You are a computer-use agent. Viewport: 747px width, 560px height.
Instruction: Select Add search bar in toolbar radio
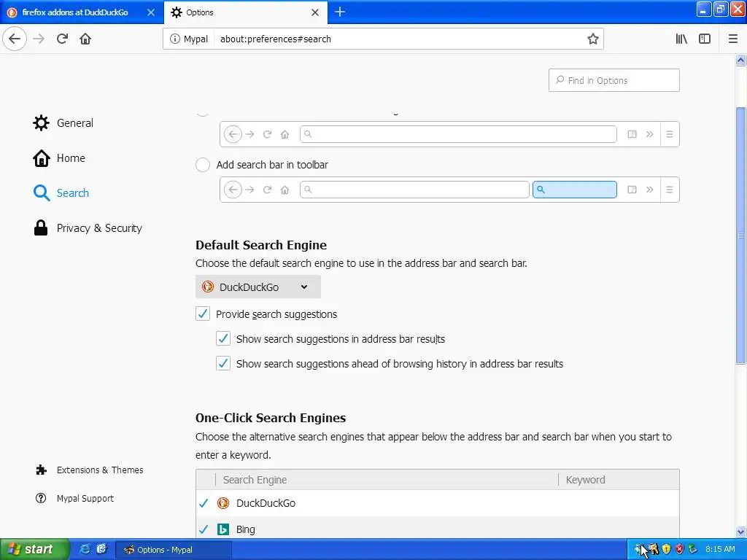click(x=203, y=165)
